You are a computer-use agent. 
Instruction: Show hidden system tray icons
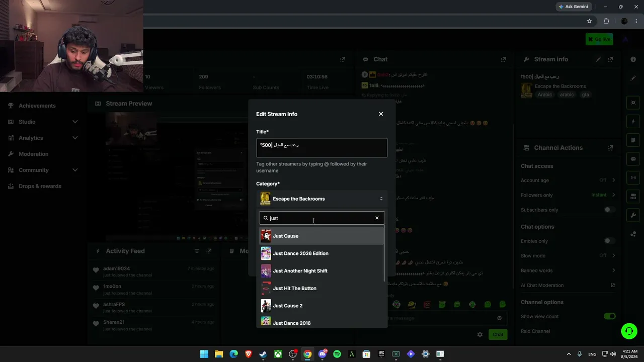tap(569, 354)
